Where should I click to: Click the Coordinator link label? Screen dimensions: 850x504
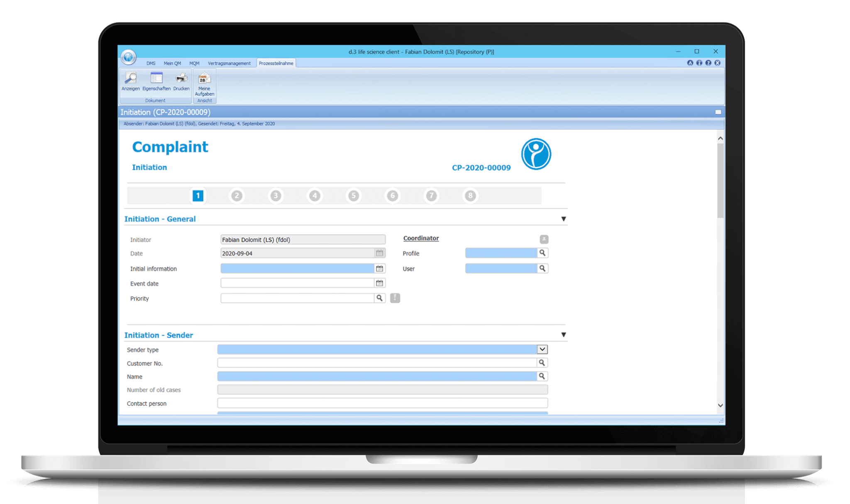(421, 238)
